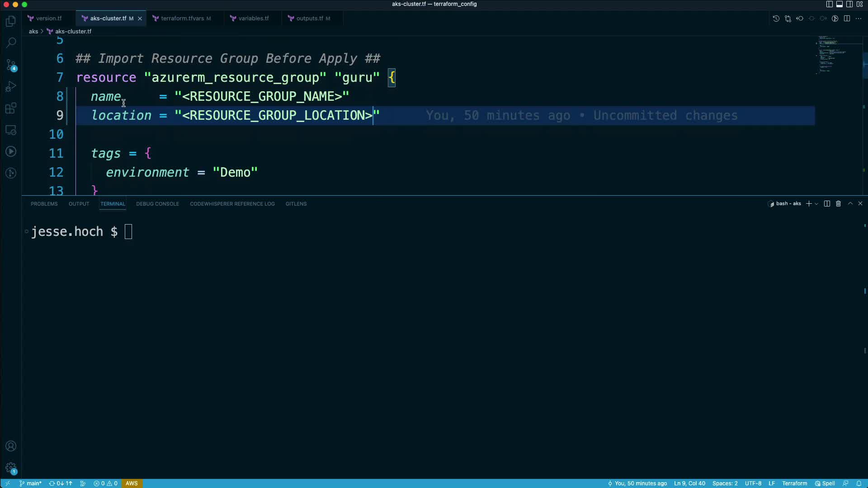This screenshot has width=868, height=488.
Task: Toggle the secondary sidebar layout button
Action: (x=849, y=4)
